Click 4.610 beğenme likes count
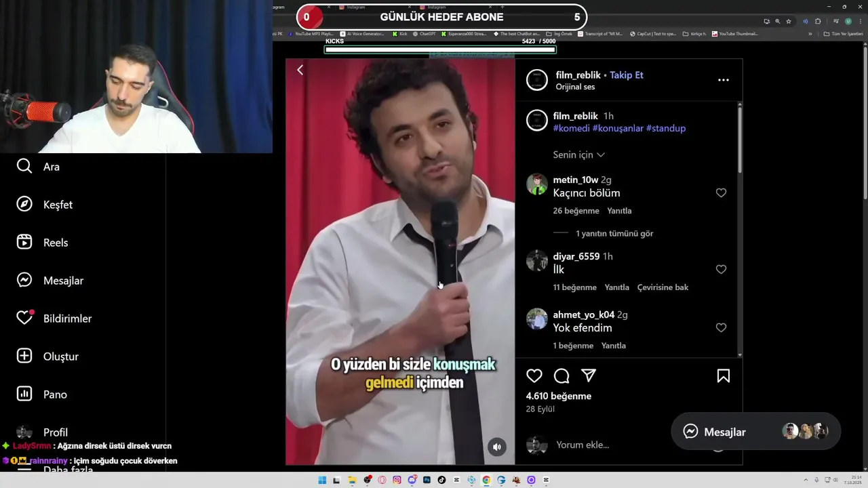 coord(559,396)
